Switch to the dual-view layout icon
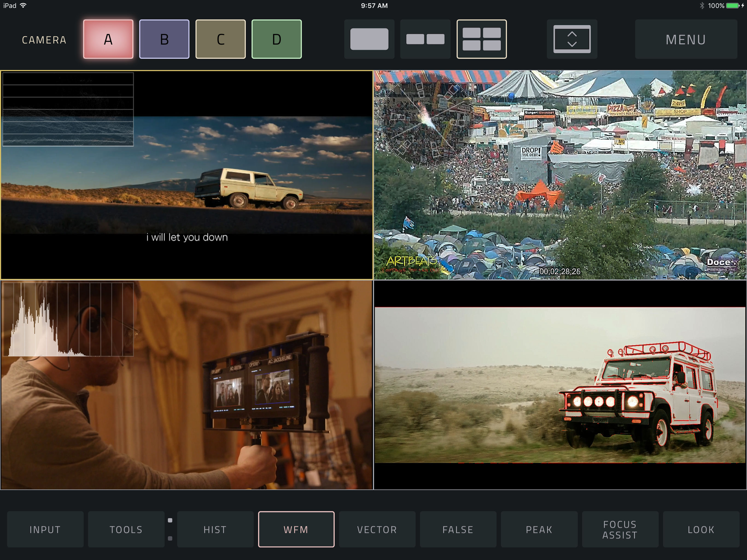The image size is (747, 560). click(x=425, y=39)
